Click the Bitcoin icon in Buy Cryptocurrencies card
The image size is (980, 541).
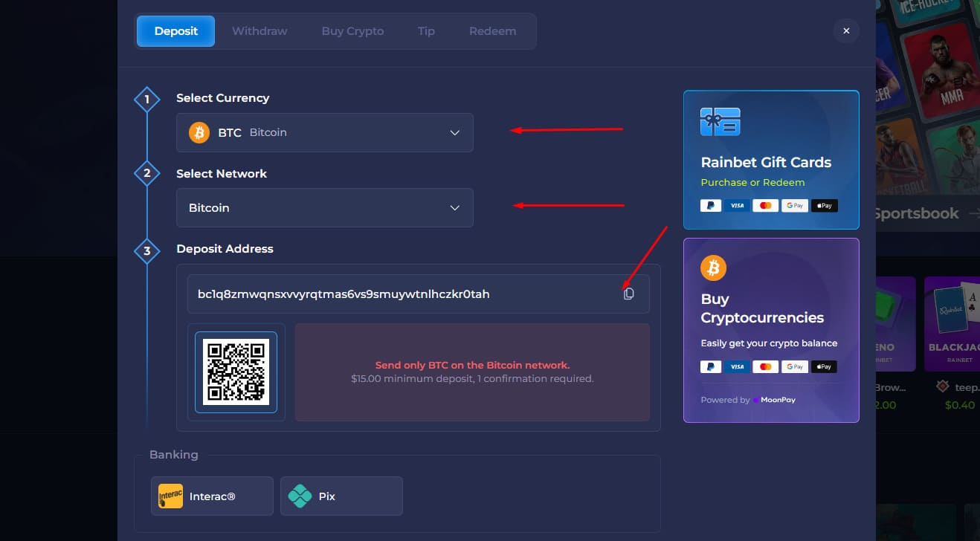click(x=713, y=268)
